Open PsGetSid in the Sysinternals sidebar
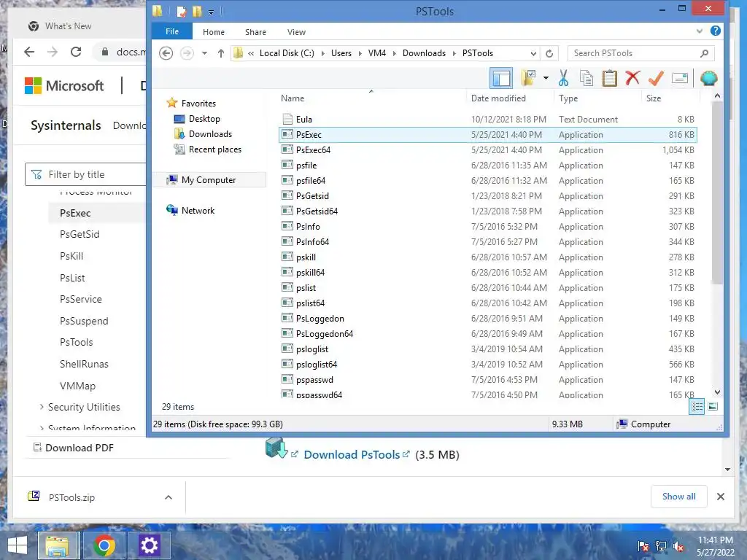 coord(80,234)
